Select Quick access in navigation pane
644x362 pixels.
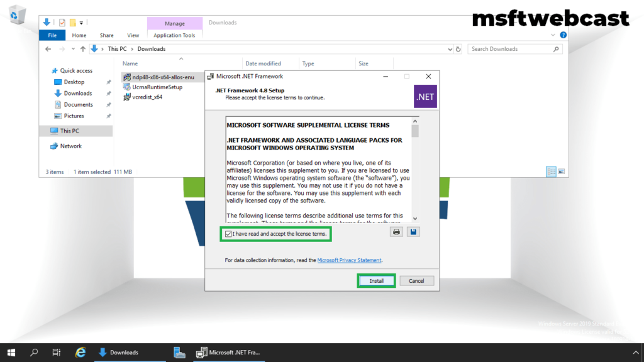(x=76, y=70)
